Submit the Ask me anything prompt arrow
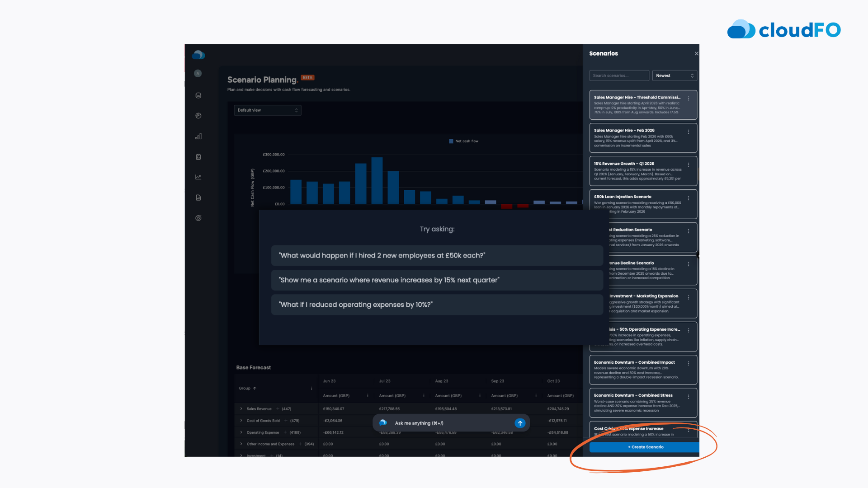This screenshot has width=868, height=488. 520,423
